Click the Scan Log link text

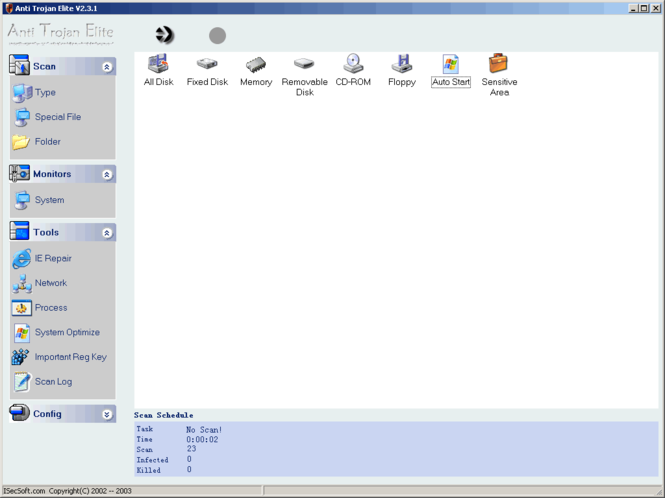[x=53, y=382]
